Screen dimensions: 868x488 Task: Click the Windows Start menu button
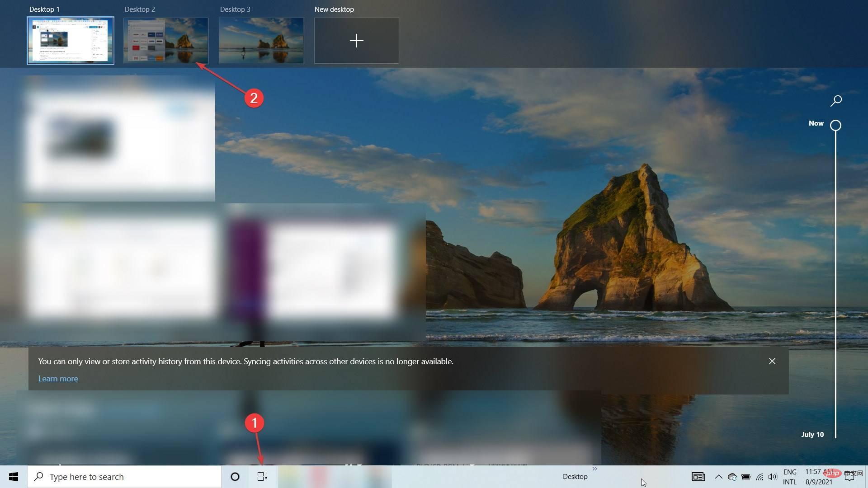click(x=13, y=476)
